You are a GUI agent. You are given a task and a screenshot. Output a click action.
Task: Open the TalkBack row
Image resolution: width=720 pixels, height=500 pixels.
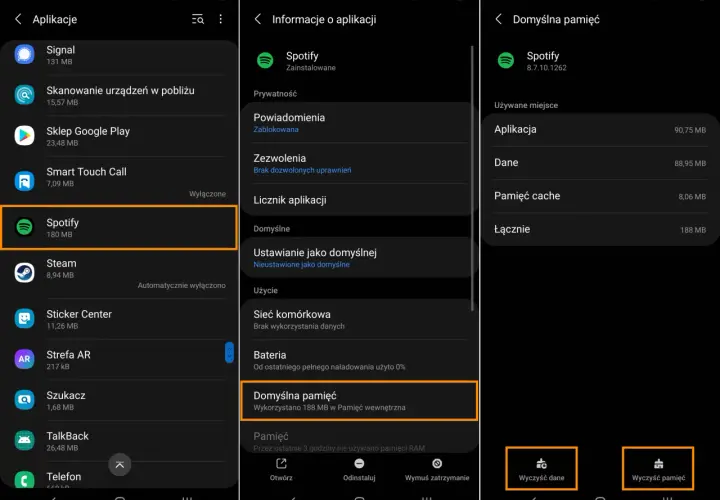click(119, 441)
